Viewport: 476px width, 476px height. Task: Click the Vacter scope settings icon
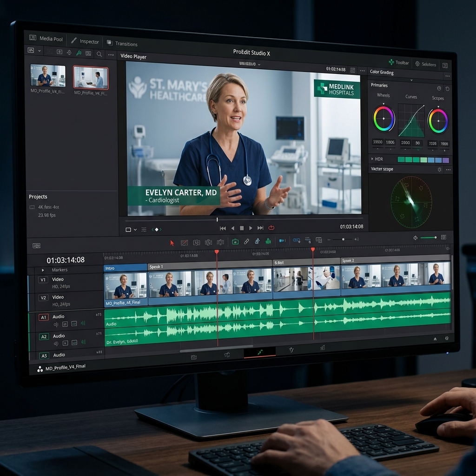click(x=439, y=169)
